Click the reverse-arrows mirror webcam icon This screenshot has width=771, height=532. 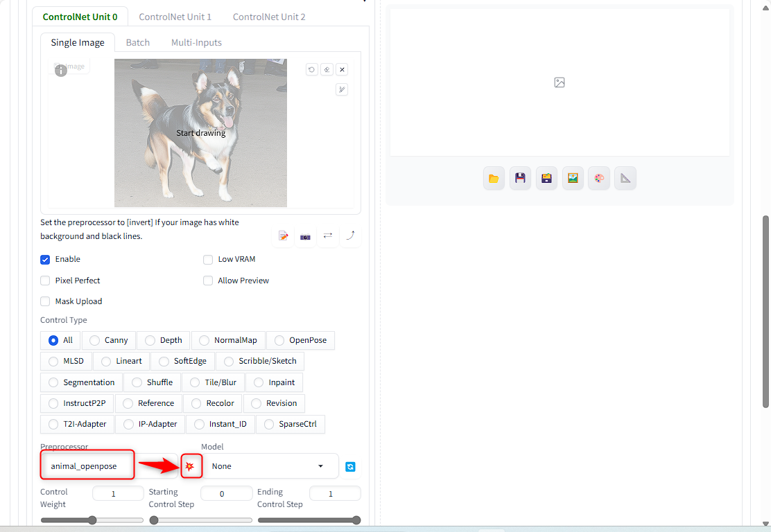point(327,236)
